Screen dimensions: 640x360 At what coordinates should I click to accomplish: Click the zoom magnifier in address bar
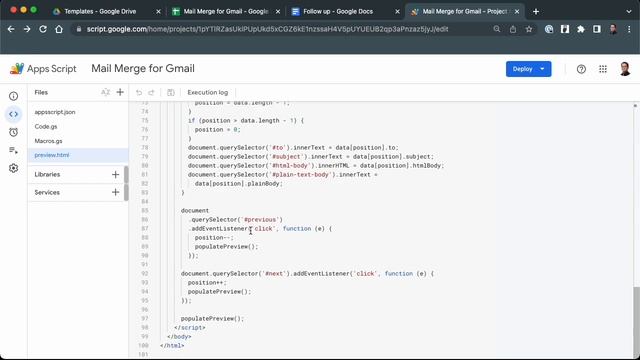coord(497,29)
